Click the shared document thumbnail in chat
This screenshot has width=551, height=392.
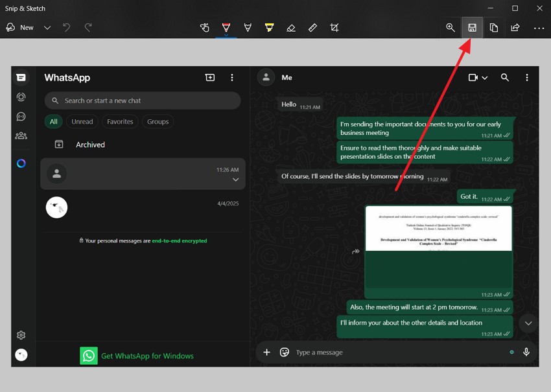pyautogui.click(x=438, y=247)
